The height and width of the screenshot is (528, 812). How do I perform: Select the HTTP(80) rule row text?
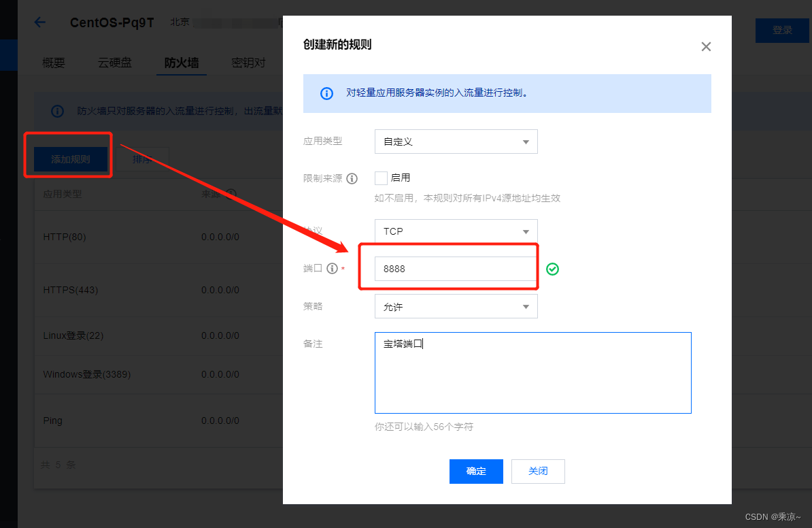65,237
